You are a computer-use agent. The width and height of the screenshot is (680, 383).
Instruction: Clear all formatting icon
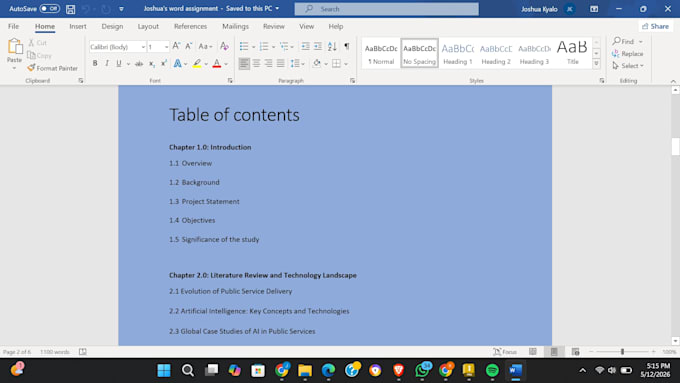(x=224, y=46)
